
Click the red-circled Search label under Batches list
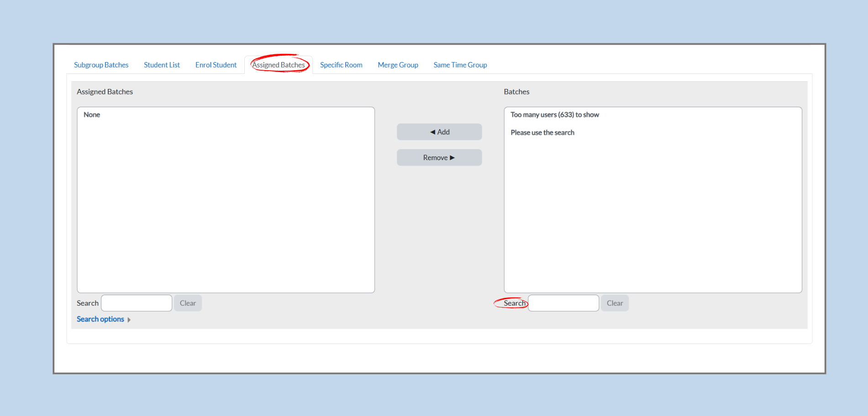click(514, 303)
